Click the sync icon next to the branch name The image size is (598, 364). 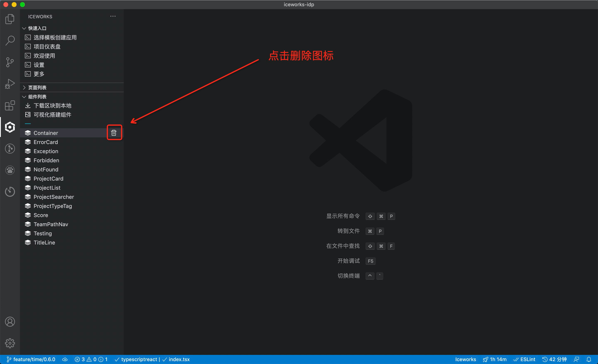click(x=65, y=359)
